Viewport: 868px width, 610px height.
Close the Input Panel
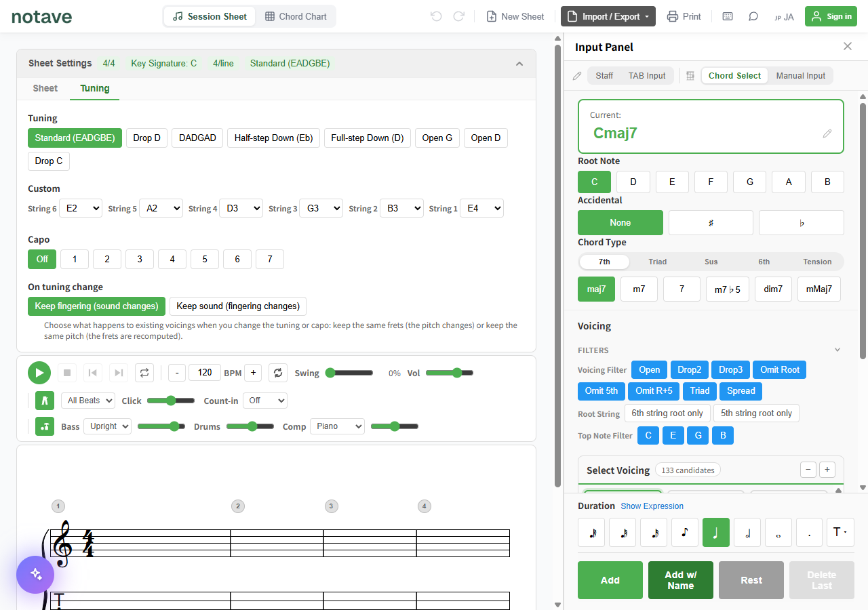point(848,46)
